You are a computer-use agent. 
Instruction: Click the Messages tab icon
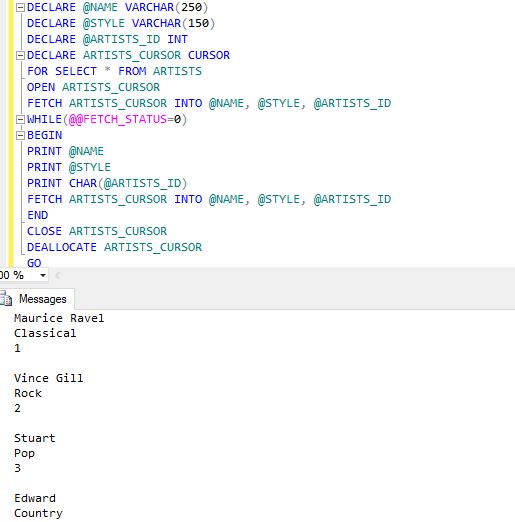(x=6, y=299)
